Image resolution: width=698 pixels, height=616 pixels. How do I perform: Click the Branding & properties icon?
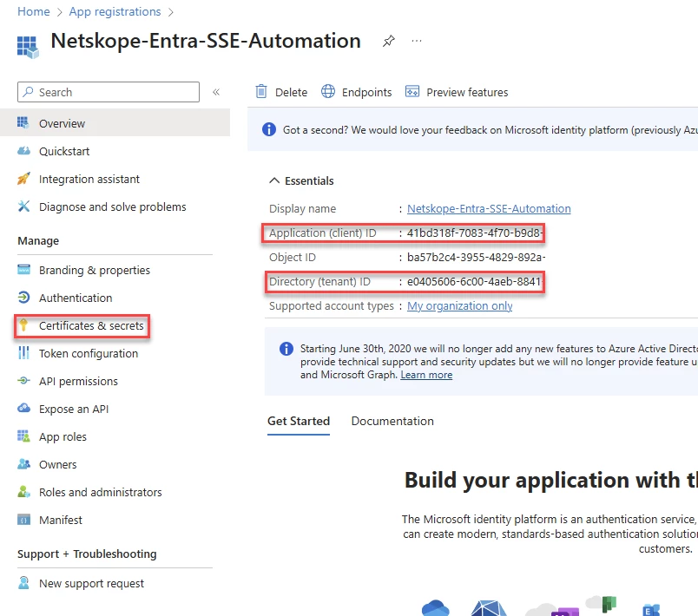(x=23, y=270)
